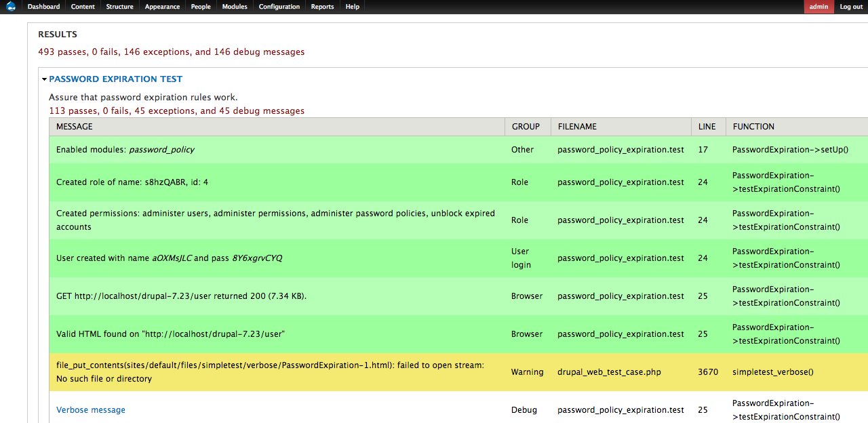Click Help in the admin toolbar
The height and width of the screenshot is (423, 868).
(352, 7)
